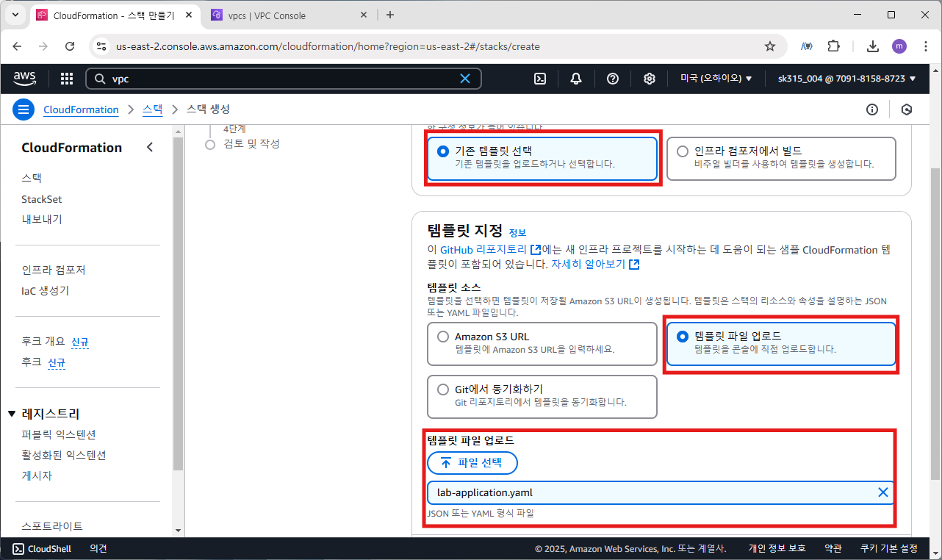The height and width of the screenshot is (560, 942).
Task: Open the 스택 breadcrumb link
Action: click(x=153, y=110)
